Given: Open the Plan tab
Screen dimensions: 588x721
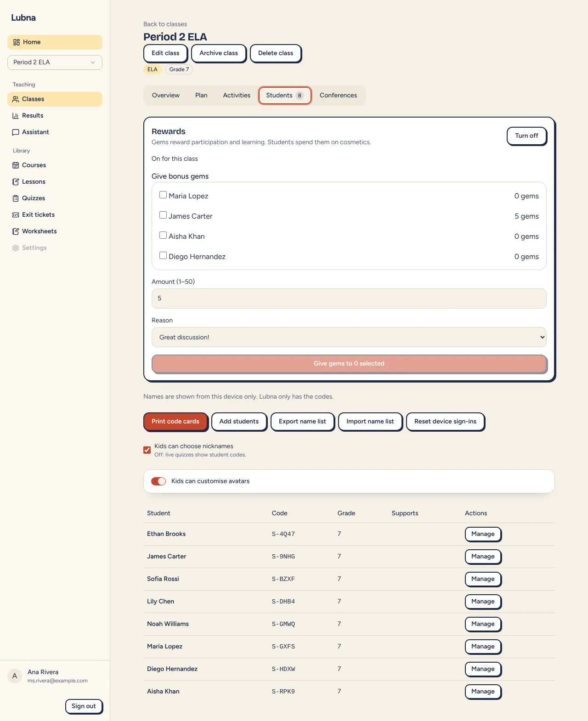Looking at the screenshot, I should [201, 96].
